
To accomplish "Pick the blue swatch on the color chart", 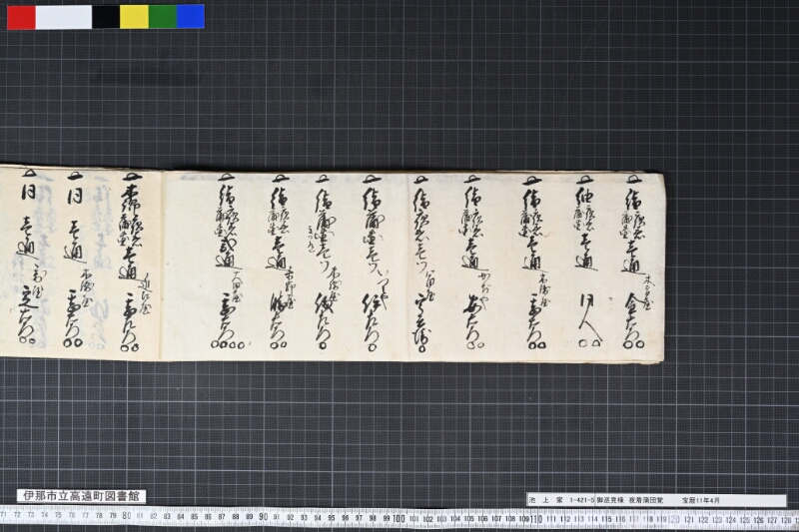I will [x=191, y=17].
